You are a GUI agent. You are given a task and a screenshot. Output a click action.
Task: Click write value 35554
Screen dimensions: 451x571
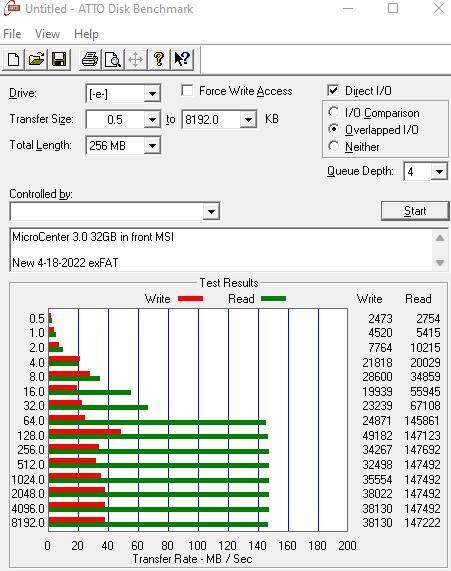coord(377,480)
